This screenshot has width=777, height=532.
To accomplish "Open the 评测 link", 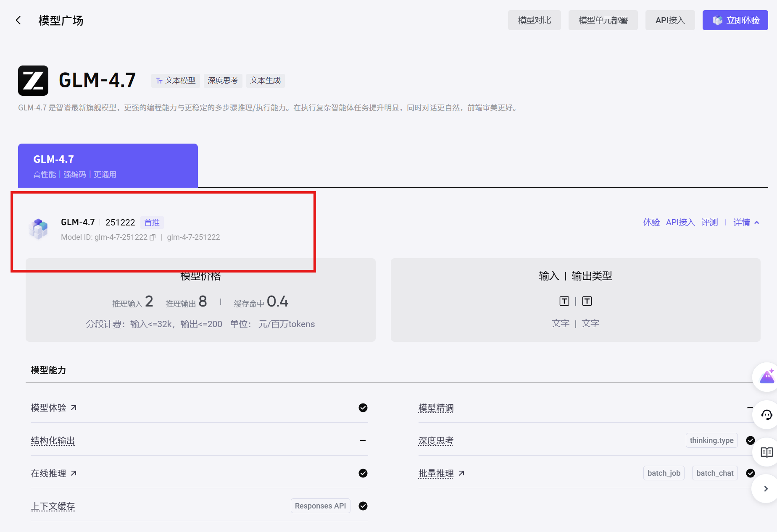I will click(x=710, y=223).
